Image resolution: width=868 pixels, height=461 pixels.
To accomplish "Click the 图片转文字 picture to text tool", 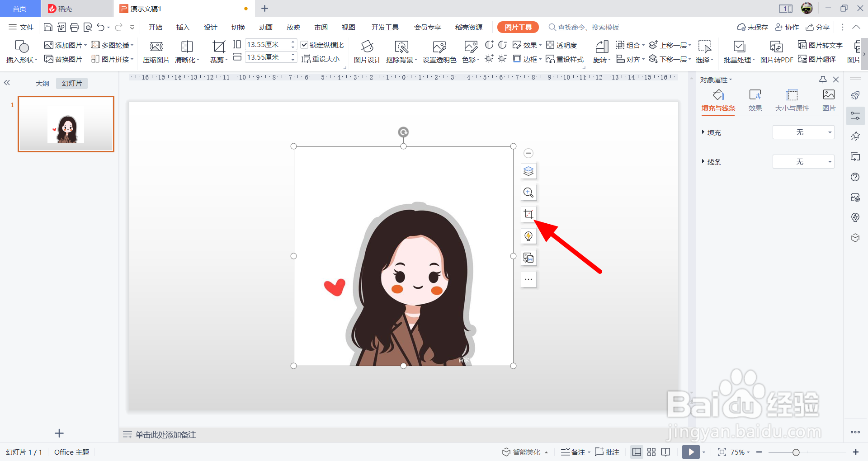I will (821, 45).
